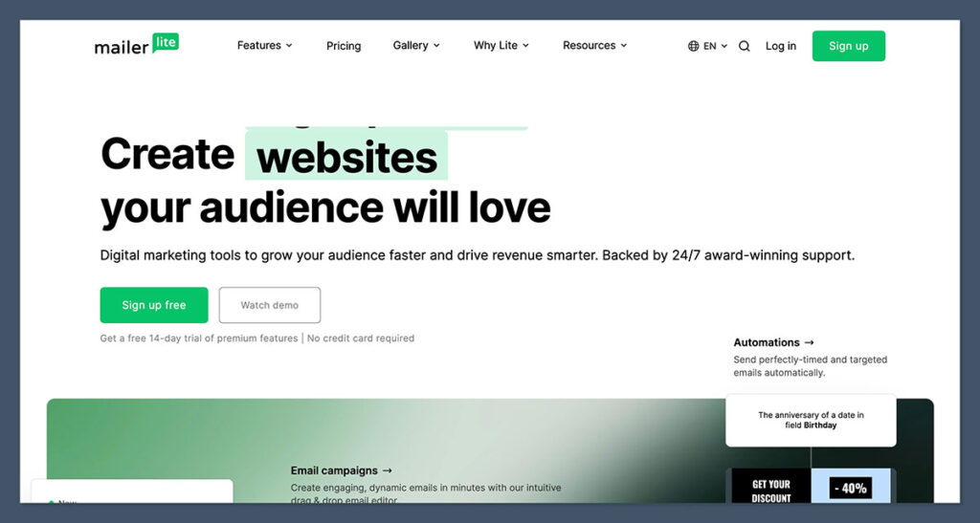The width and height of the screenshot is (980, 523).
Task: Click the Log in link
Action: [x=780, y=46]
